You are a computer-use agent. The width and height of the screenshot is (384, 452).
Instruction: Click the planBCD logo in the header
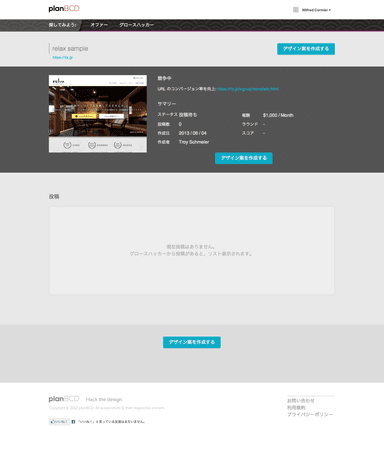tap(64, 9)
